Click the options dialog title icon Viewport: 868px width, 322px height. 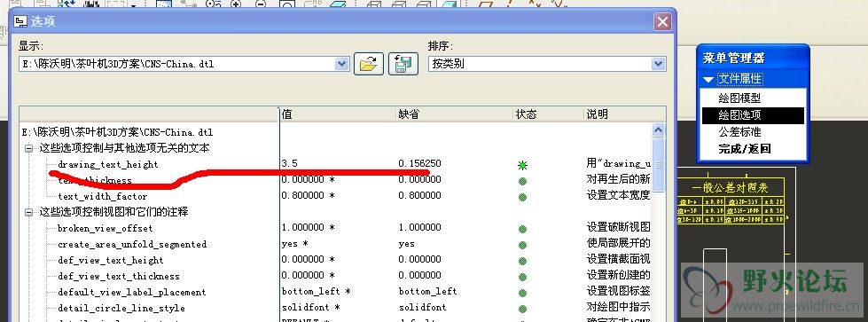(20, 22)
